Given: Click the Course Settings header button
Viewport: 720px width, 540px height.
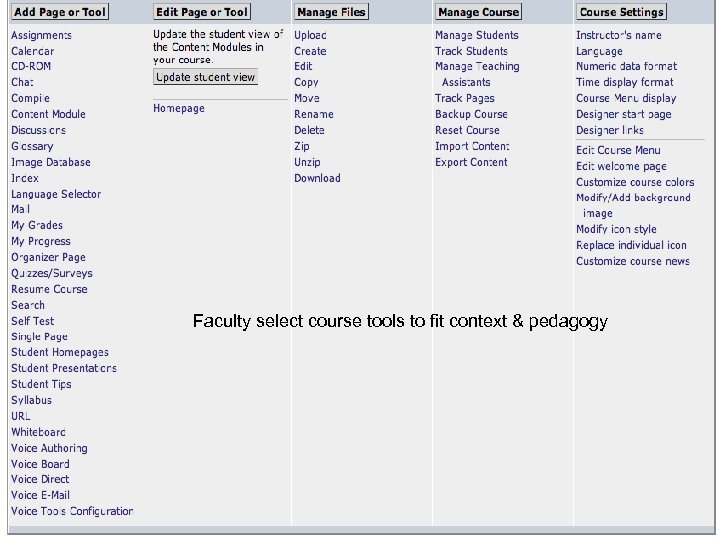Looking at the screenshot, I should pos(621,12).
